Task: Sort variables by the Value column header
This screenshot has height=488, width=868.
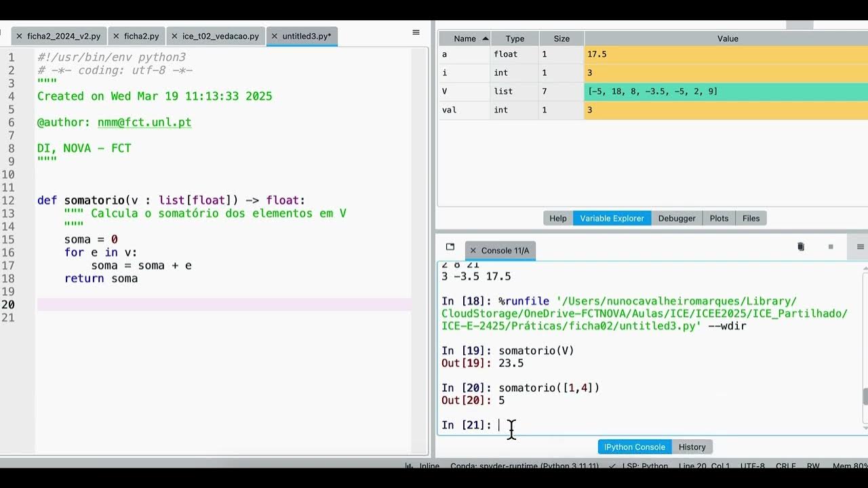Action: click(728, 39)
